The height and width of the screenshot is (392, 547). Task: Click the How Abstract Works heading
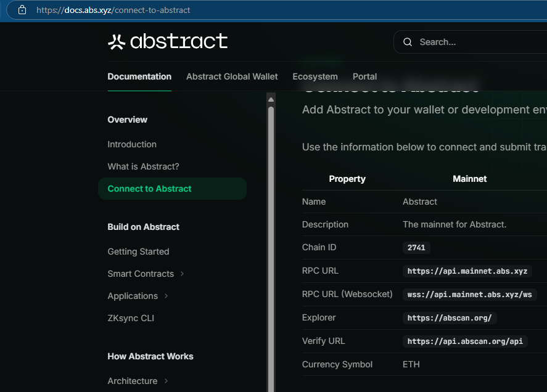pyautogui.click(x=150, y=356)
